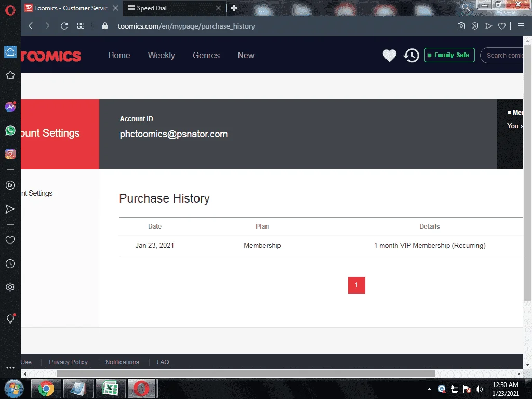Open the Home menu on Toomics
Viewport: 532px width, 399px height.
point(119,55)
